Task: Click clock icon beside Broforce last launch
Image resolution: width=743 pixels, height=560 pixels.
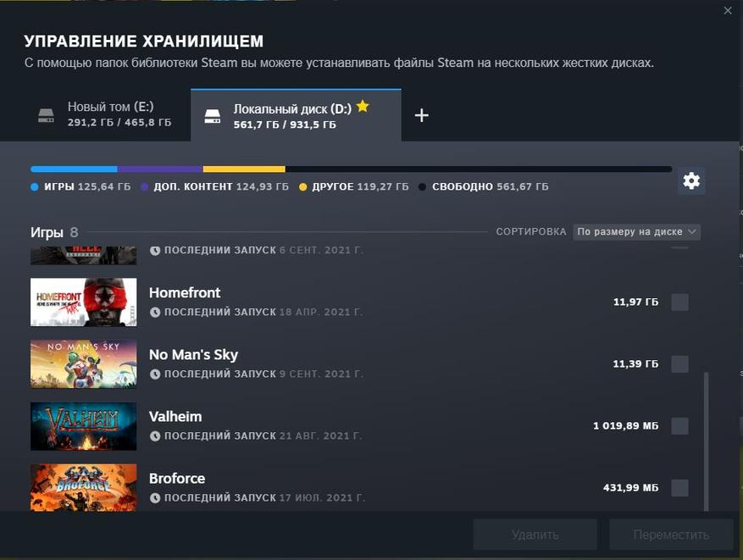Action: tap(155, 498)
